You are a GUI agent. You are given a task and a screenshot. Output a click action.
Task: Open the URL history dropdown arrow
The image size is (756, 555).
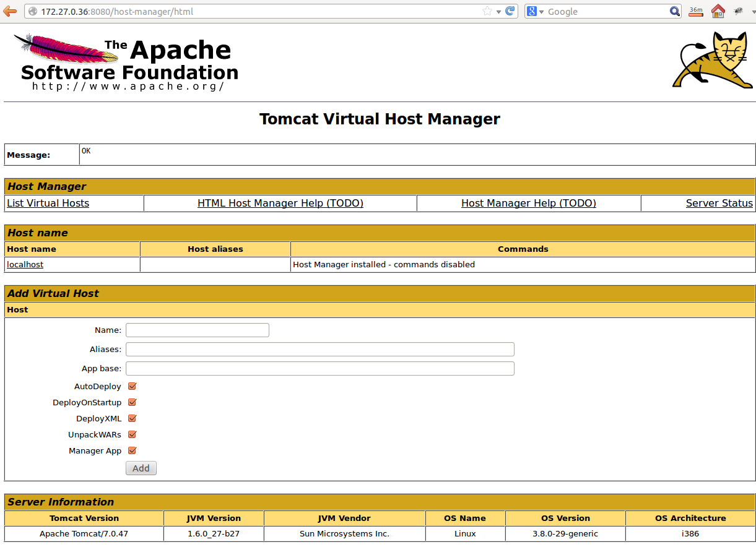498,12
